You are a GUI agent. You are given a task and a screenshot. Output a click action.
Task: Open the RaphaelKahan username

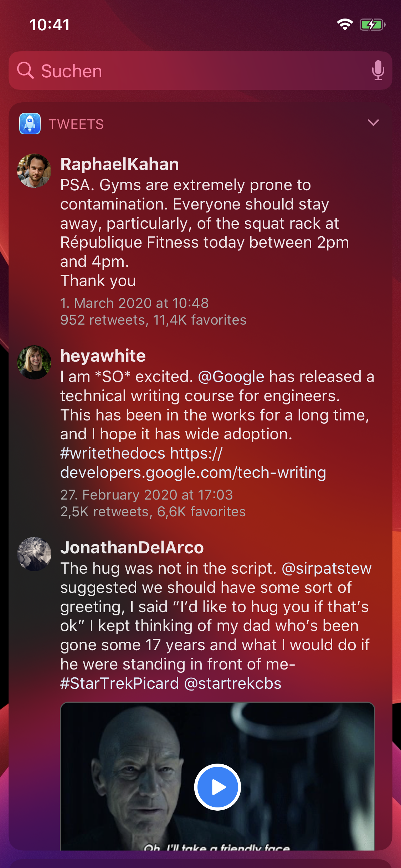[x=120, y=164]
